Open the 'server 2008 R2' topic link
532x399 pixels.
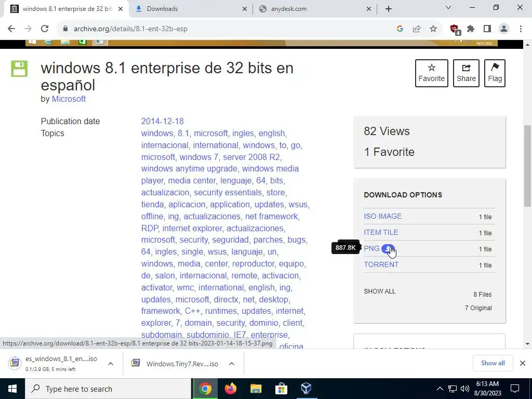pos(251,157)
